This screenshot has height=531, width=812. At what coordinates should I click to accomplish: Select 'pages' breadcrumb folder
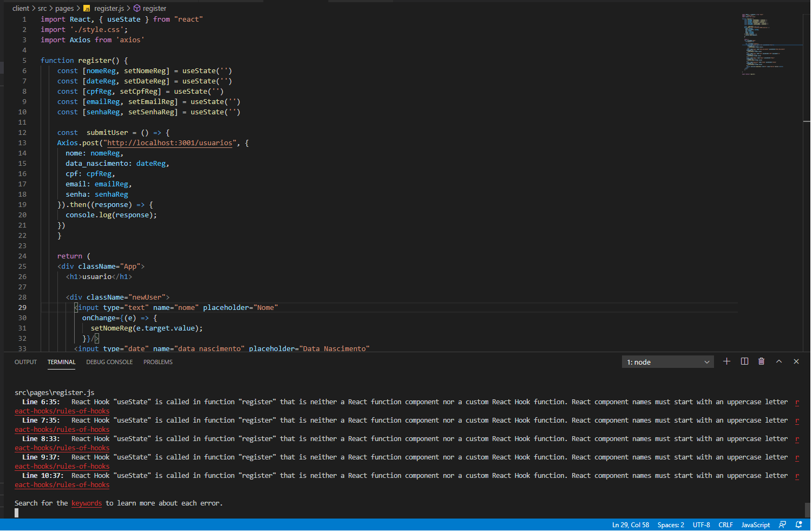pos(64,8)
